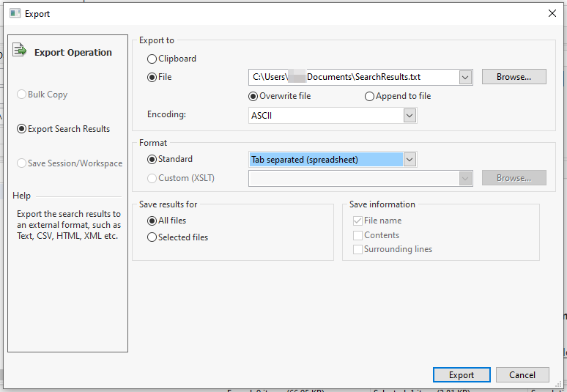Click the dialog resize grip corner
This screenshot has width=567, height=392.
[559, 384]
